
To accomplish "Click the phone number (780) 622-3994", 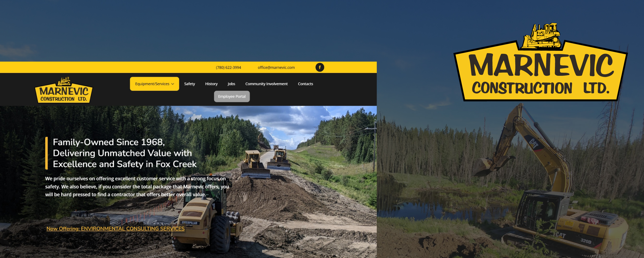I will (228, 68).
